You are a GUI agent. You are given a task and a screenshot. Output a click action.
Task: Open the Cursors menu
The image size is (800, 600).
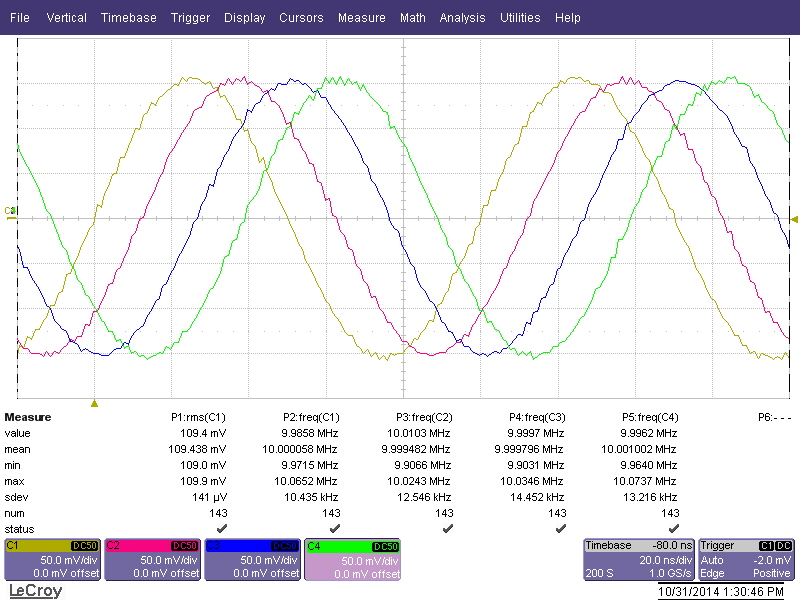tap(301, 18)
